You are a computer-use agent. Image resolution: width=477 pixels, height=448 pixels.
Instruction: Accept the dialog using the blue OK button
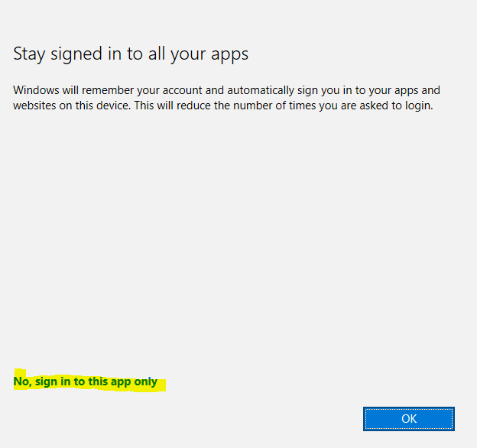pos(408,419)
